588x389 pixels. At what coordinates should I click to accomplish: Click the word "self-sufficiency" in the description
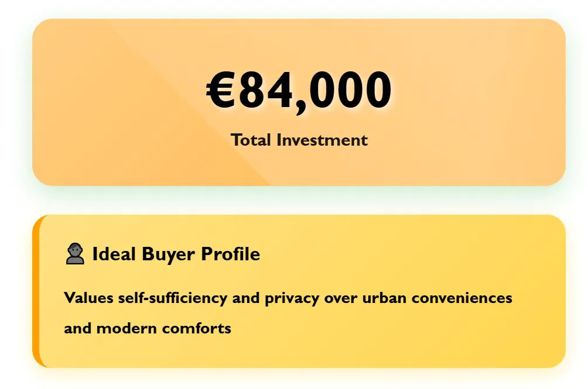(x=172, y=298)
